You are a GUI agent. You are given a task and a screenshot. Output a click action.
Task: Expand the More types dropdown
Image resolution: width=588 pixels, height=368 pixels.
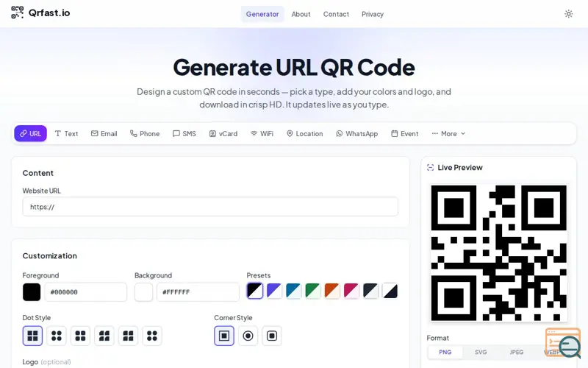point(448,133)
